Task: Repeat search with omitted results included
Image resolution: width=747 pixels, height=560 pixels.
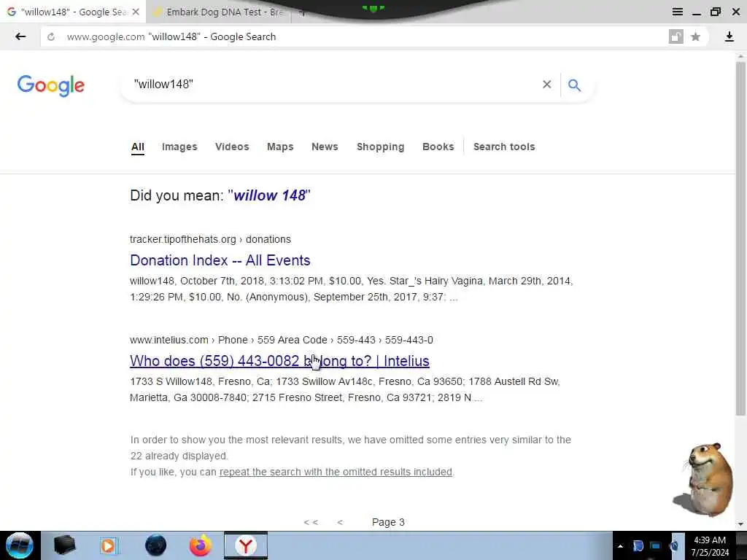Action: coord(336,472)
